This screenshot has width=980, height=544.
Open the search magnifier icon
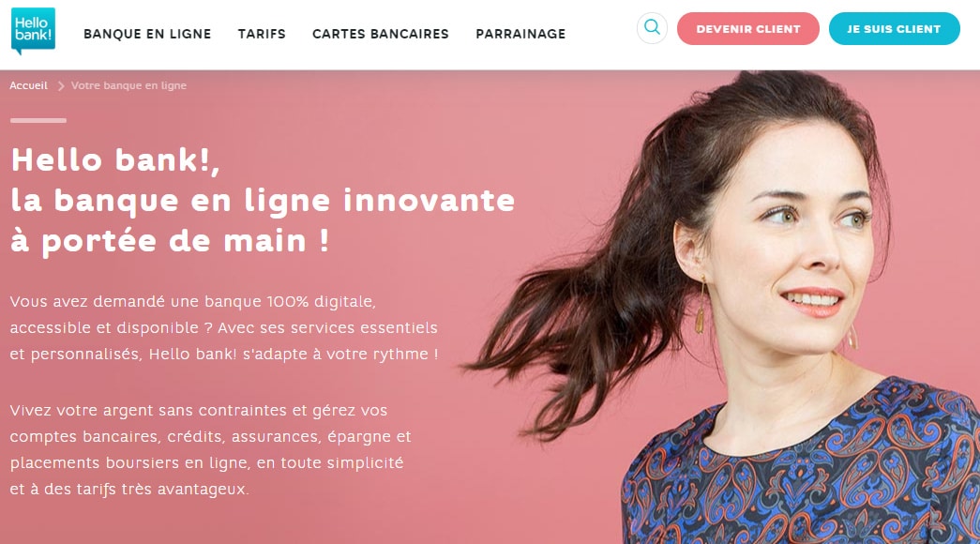coord(652,28)
